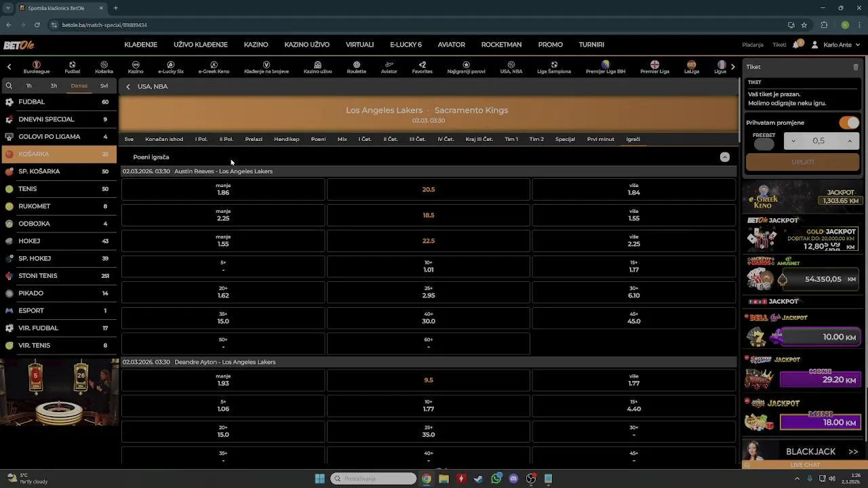Click the sidebar search magnifier icon
This screenshot has height=488, width=868.
point(9,86)
